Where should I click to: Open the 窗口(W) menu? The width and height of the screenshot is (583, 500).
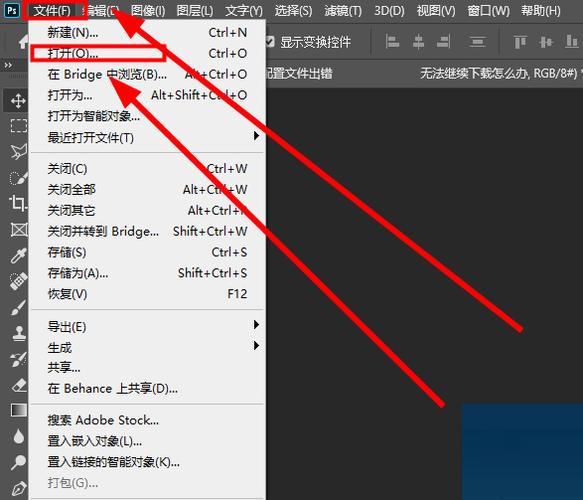pyautogui.click(x=489, y=11)
